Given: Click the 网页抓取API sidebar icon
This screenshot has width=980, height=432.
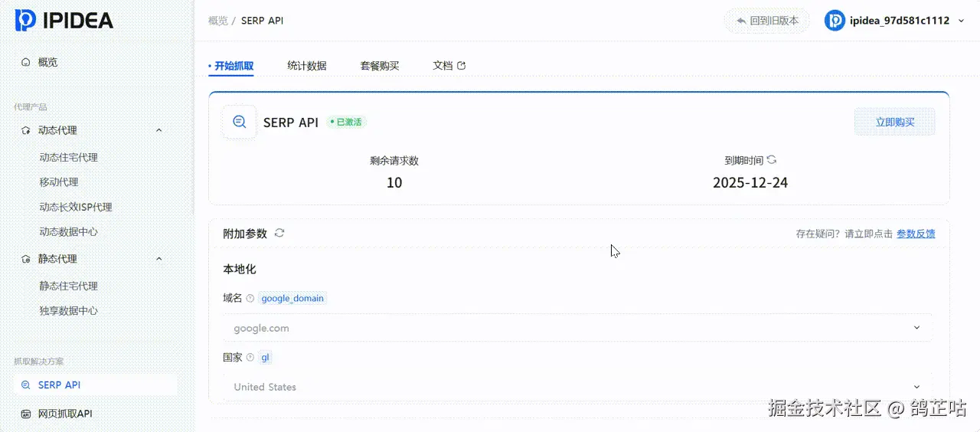Looking at the screenshot, I should [26, 413].
